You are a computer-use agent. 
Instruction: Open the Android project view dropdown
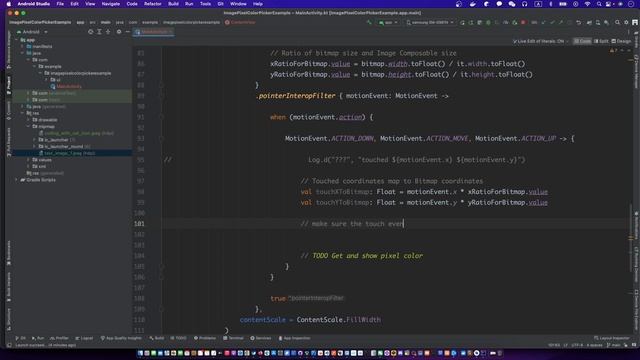coord(32,32)
